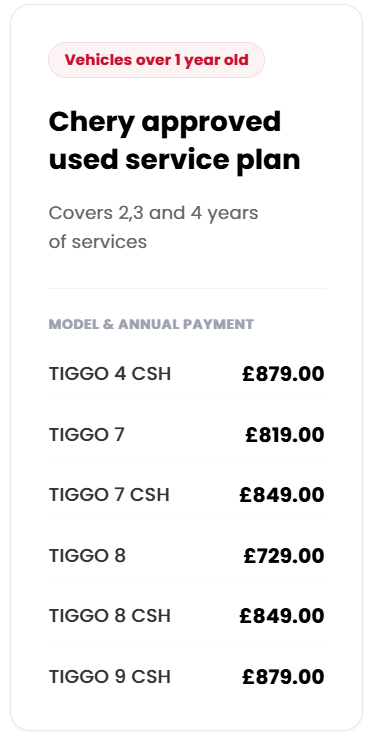The width and height of the screenshot is (375, 741).
Task: Click the word 'approved' in the heading
Action: pos(211,124)
